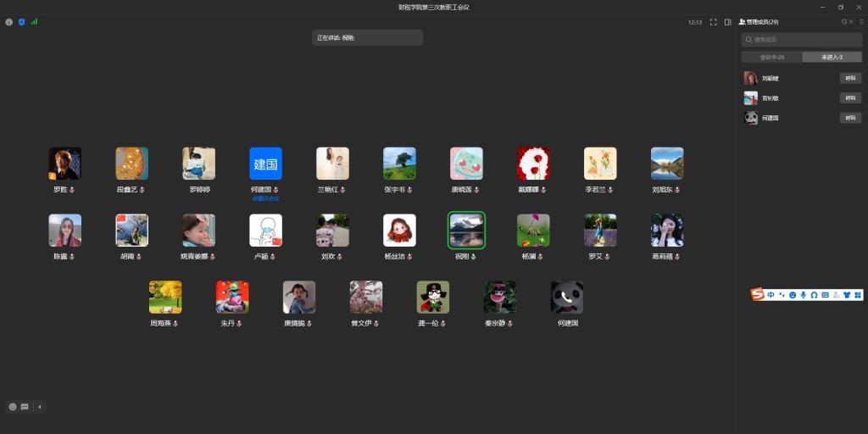Image resolution: width=868 pixels, height=434 pixels.
Task: Select the 未进入-3 tab
Action: click(x=832, y=57)
